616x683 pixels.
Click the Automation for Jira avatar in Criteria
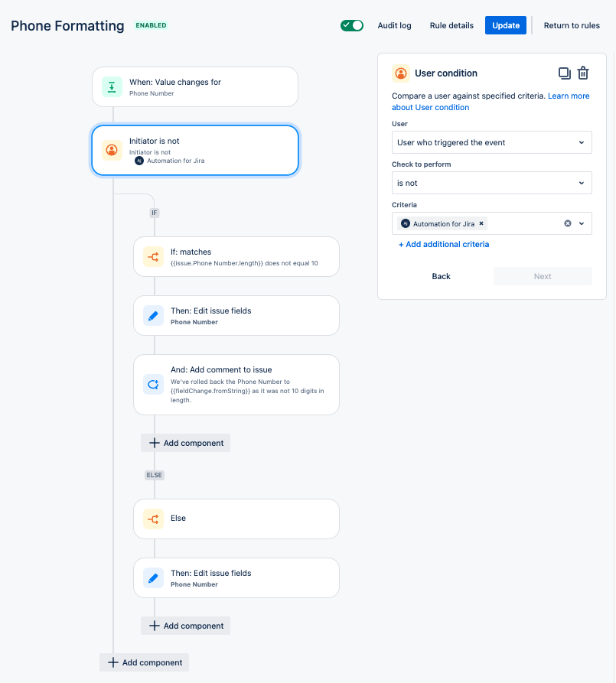[406, 223]
